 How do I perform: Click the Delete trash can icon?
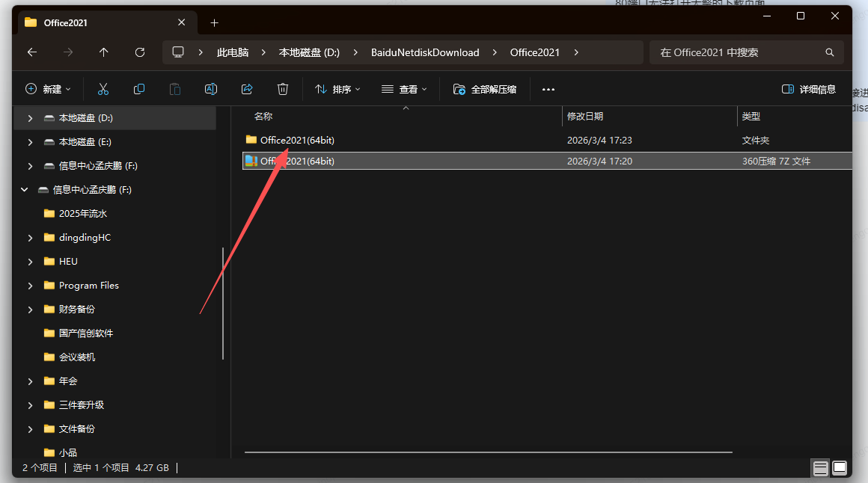pyautogui.click(x=283, y=89)
